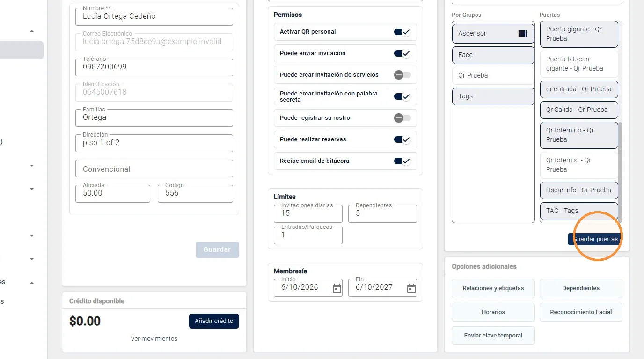
Task: Select Puerta RTscan gigante - Qr Prueba door
Action: 579,64
